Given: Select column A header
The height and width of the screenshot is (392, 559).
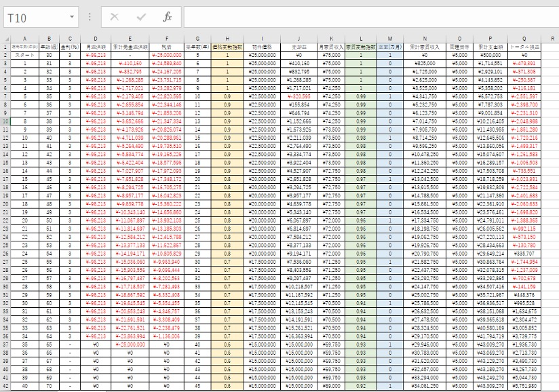Looking at the screenshot, I should [x=24, y=39].
